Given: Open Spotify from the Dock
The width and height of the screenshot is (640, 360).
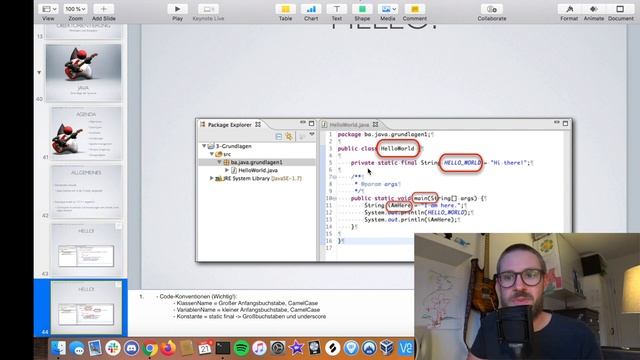Looking at the screenshot, I should (241, 348).
